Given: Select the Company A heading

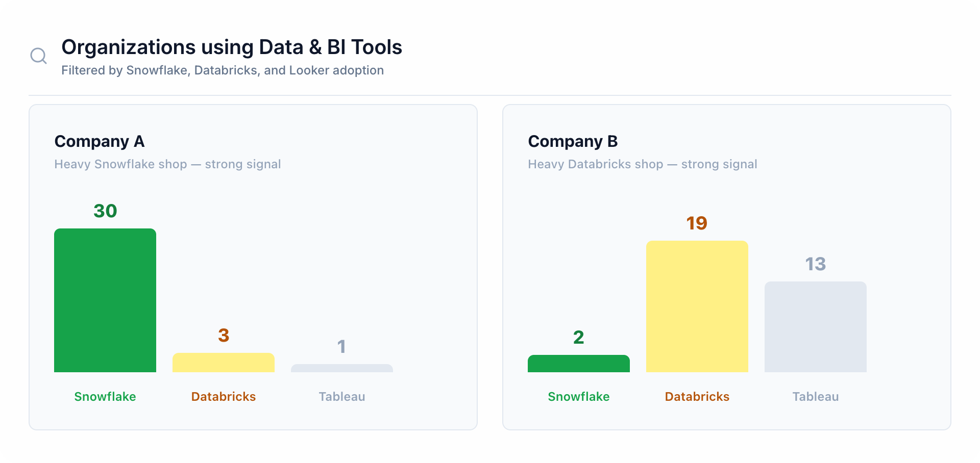Looking at the screenshot, I should 100,141.
